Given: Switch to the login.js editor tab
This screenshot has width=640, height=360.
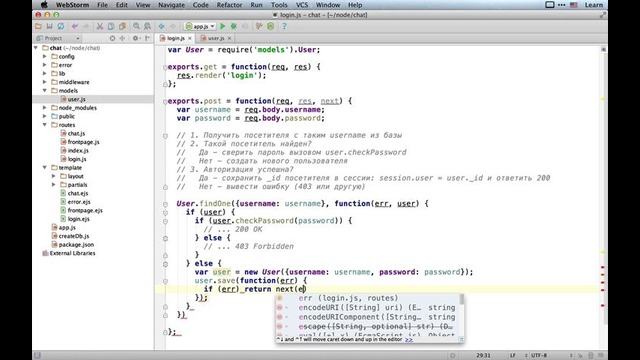Looking at the screenshot, I should tap(176, 38).
